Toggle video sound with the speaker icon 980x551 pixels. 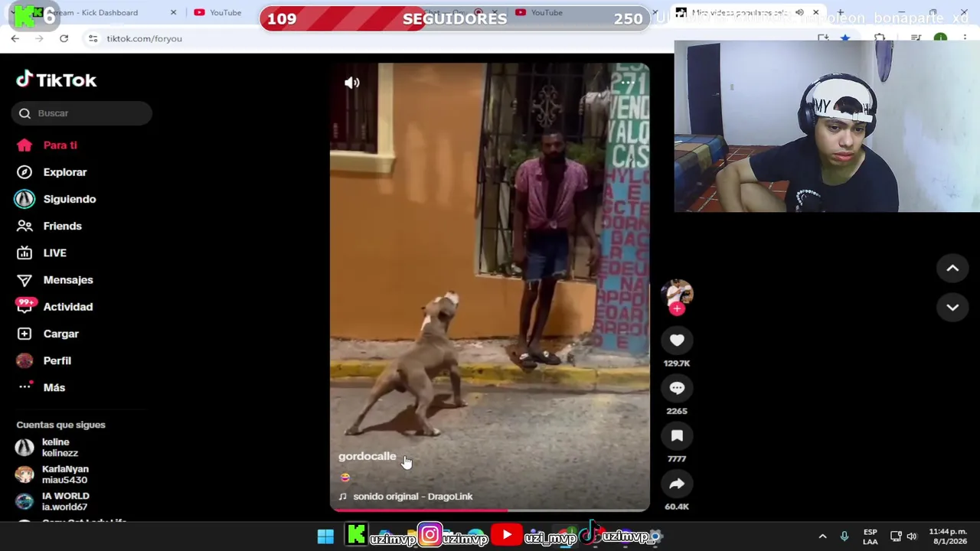click(x=352, y=83)
